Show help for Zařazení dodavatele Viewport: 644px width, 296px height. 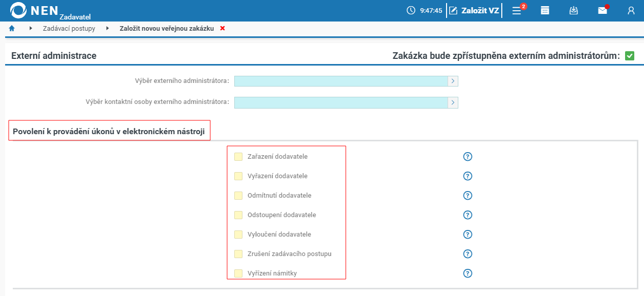(x=467, y=156)
